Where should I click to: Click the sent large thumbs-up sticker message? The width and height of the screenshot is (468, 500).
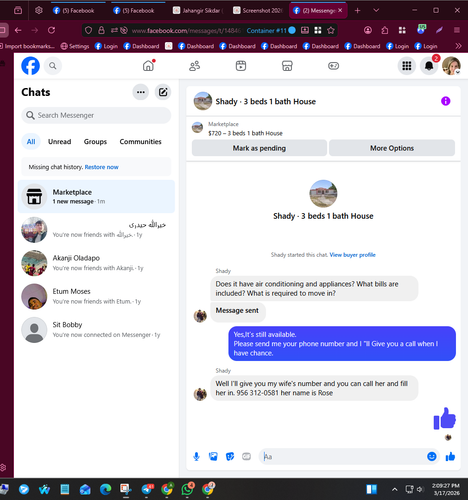click(x=444, y=419)
